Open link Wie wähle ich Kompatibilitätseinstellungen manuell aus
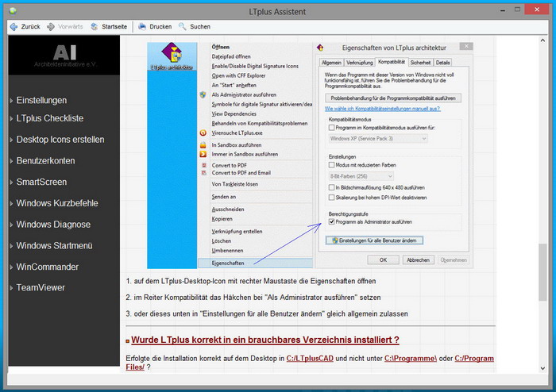556x392 pixels. click(383, 109)
